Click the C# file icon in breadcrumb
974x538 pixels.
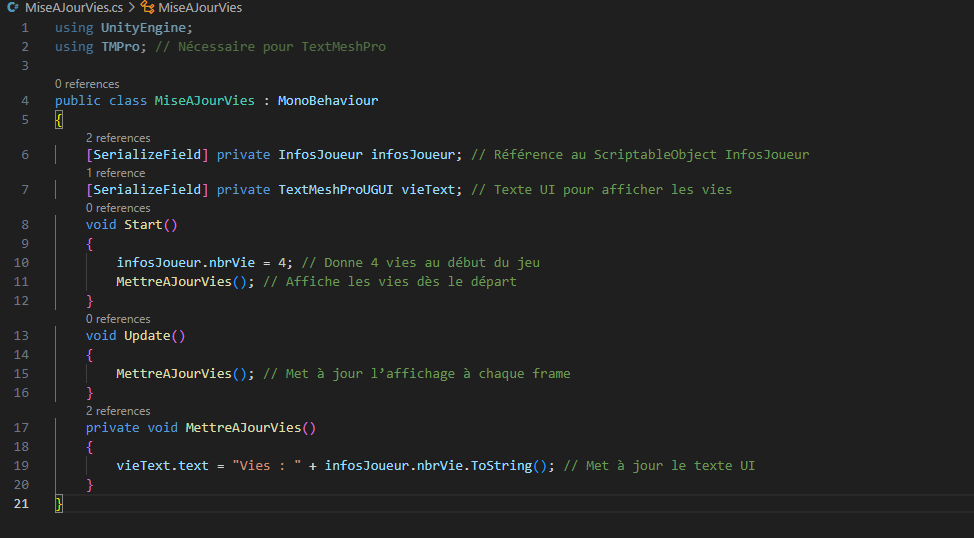(12, 7)
